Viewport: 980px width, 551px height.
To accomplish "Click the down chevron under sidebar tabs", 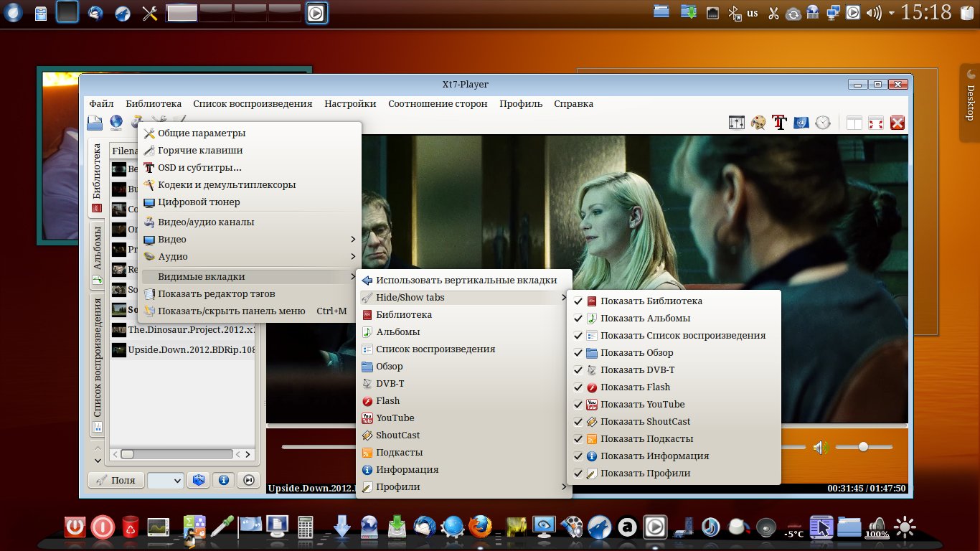I will pos(98,460).
